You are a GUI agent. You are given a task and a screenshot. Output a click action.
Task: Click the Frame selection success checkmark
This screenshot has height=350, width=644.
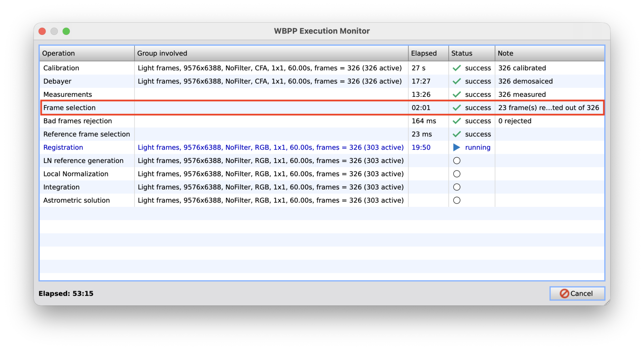pos(457,108)
